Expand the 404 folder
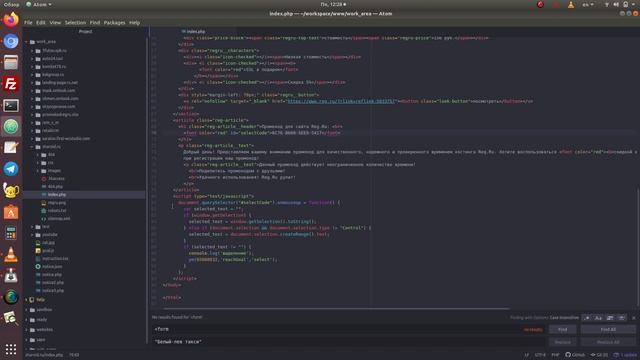 click(38, 155)
